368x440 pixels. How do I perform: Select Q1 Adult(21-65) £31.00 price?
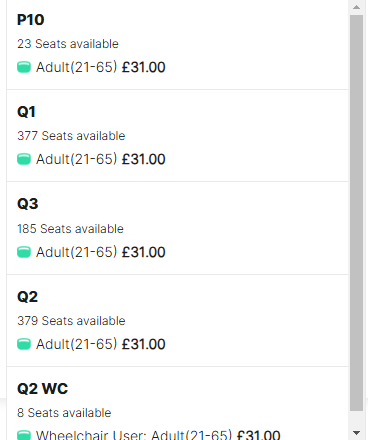coord(101,159)
